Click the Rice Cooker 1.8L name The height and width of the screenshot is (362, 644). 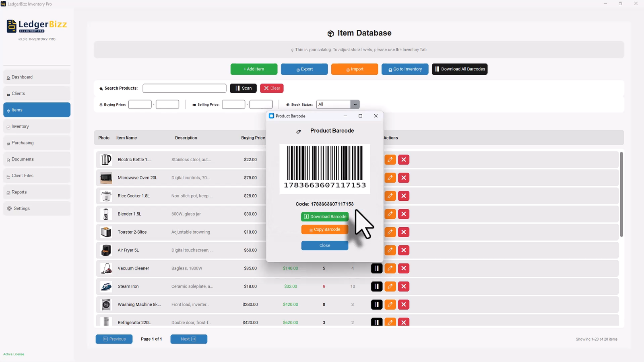tap(134, 196)
